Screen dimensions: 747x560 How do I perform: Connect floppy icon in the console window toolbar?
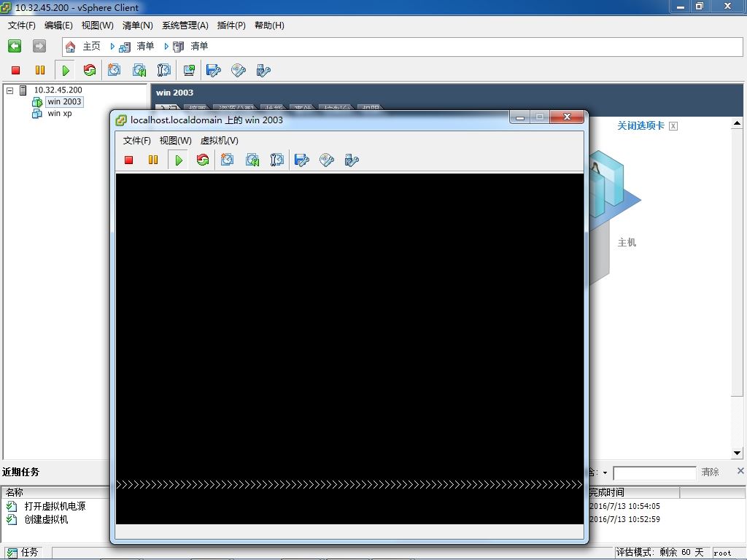click(x=302, y=160)
